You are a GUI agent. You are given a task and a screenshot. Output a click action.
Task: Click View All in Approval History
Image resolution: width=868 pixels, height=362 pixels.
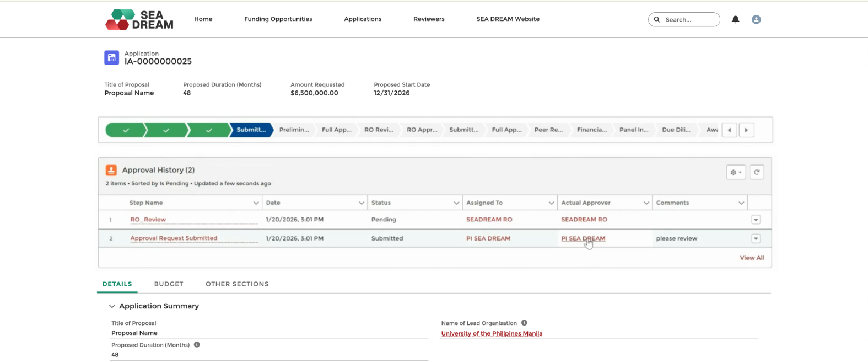(752, 258)
